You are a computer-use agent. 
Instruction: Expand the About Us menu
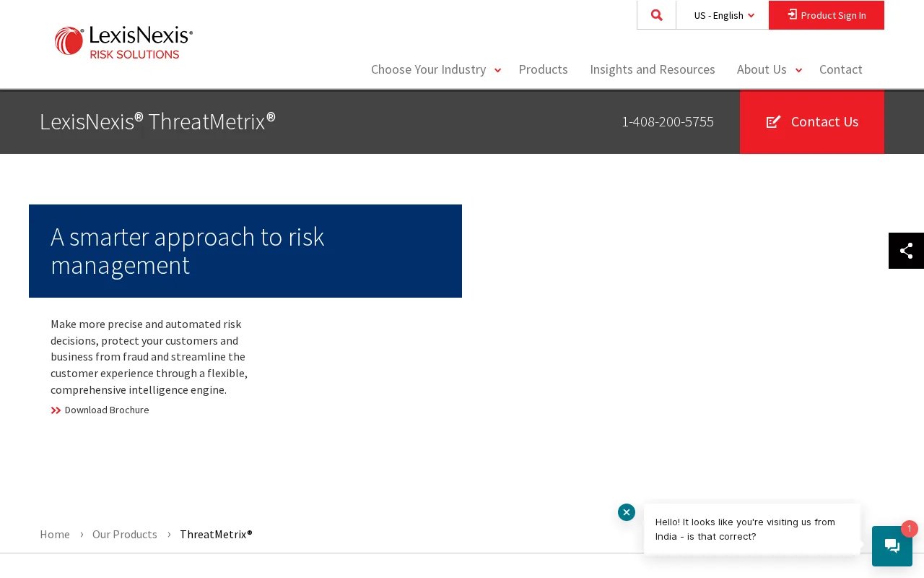770,69
